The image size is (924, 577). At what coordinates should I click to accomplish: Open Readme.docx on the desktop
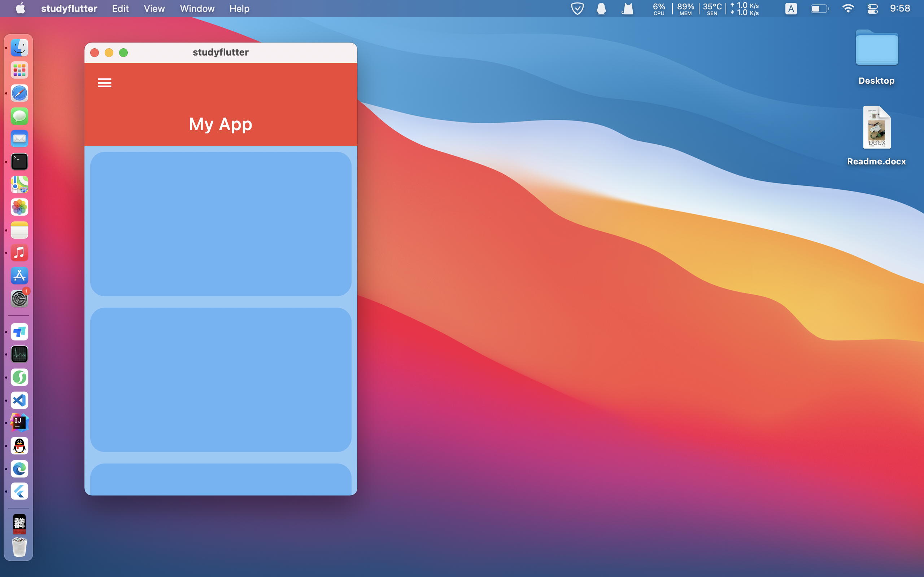(877, 128)
